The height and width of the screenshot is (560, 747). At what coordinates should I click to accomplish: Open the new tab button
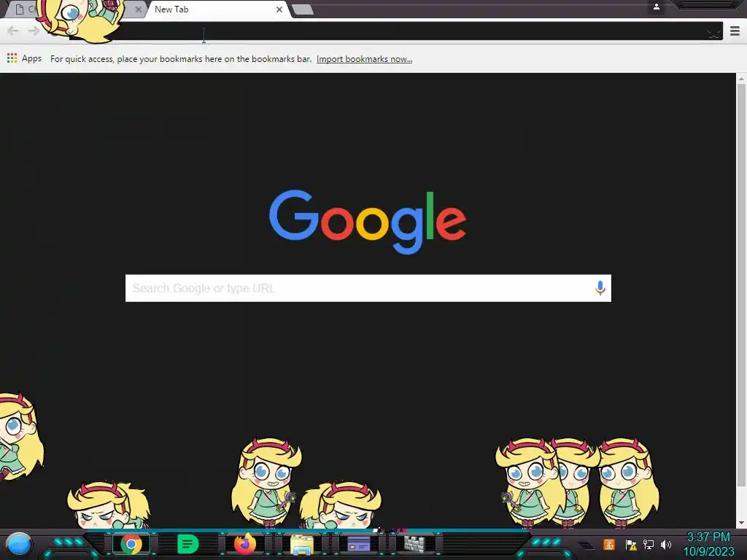301,9
